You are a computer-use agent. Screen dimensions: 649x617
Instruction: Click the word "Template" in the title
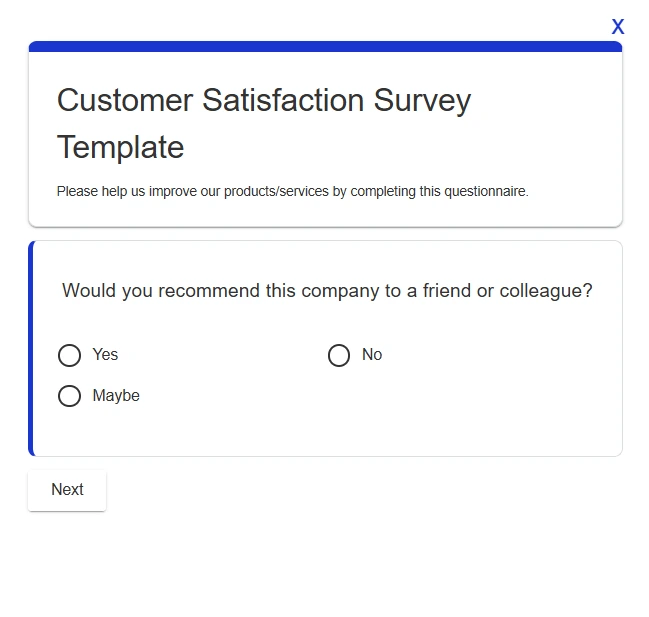coord(120,147)
